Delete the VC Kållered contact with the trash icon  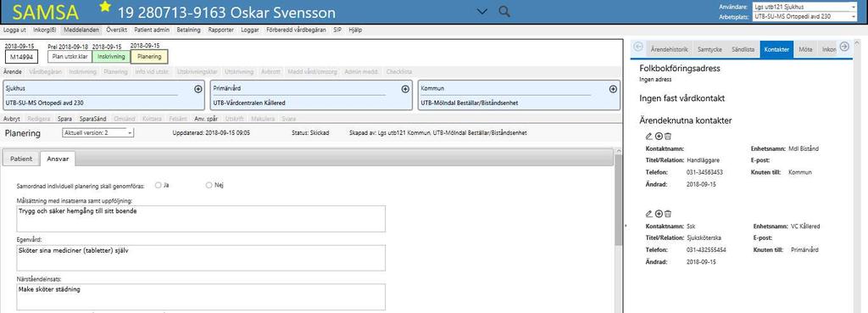tap(668, 214)
